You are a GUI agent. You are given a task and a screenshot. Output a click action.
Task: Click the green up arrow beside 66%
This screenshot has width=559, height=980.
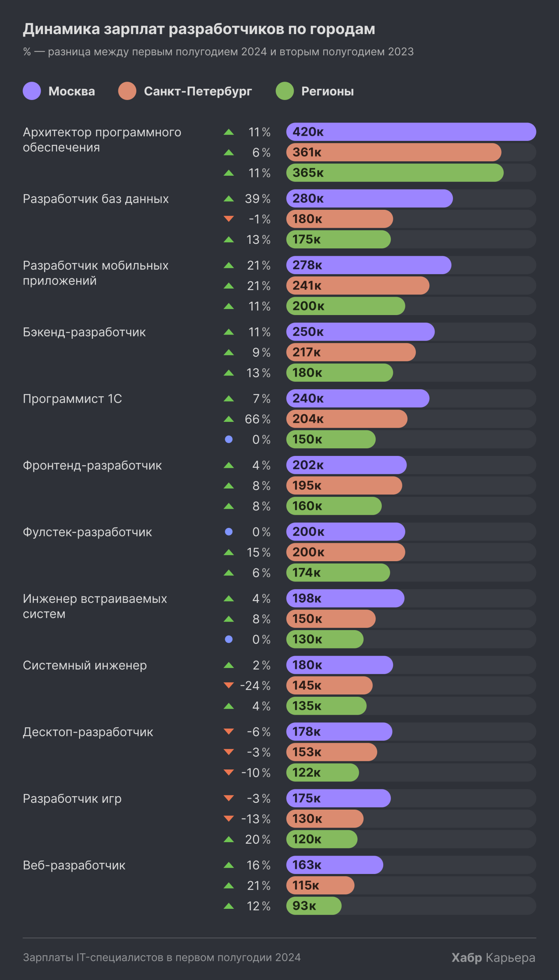click(x=229, y=419)
